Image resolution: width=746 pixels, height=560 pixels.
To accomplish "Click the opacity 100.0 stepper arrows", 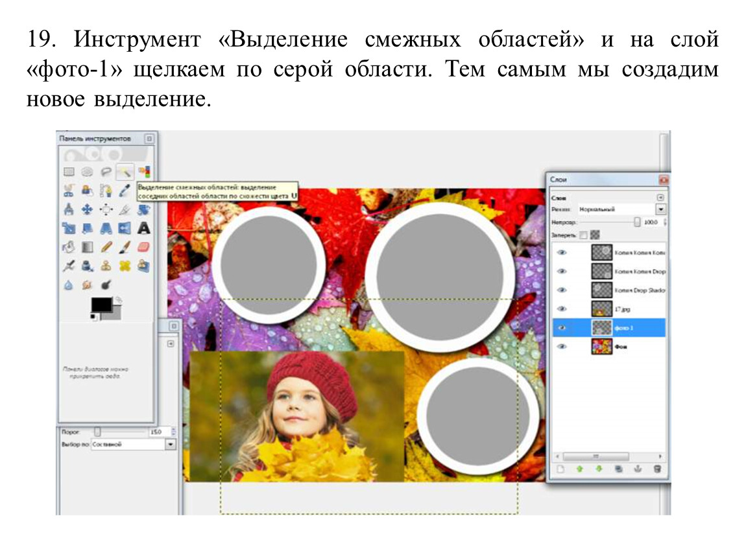I will point(665,222).
